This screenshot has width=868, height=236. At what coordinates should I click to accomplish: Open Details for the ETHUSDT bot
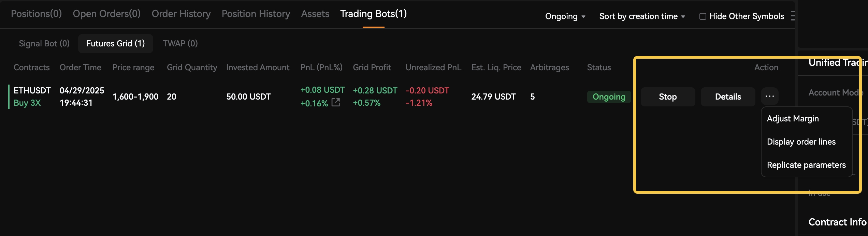(x=728, y=97)
